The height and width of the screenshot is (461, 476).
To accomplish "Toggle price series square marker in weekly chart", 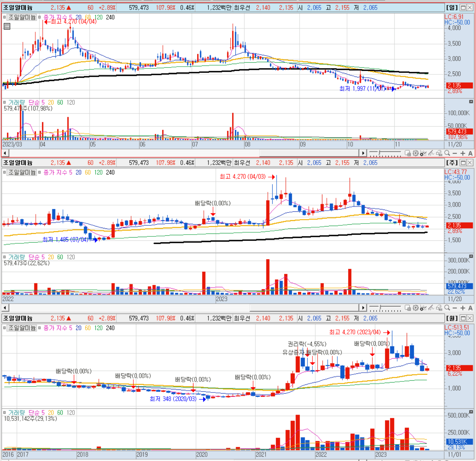I will (4, 172).
